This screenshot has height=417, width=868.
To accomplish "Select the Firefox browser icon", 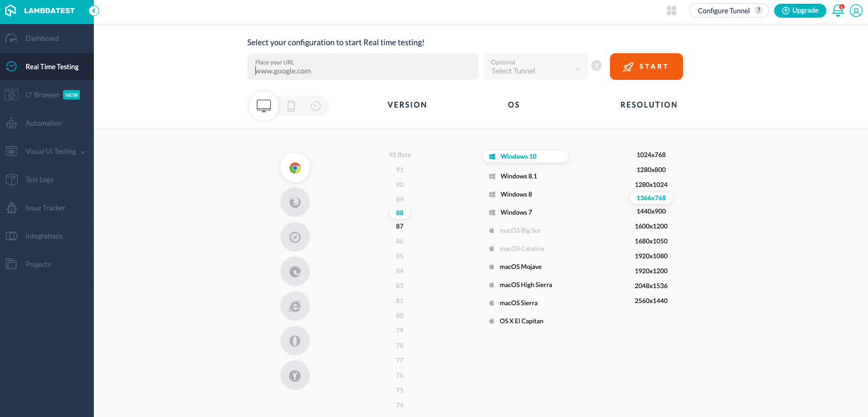I will pos(295,202).
